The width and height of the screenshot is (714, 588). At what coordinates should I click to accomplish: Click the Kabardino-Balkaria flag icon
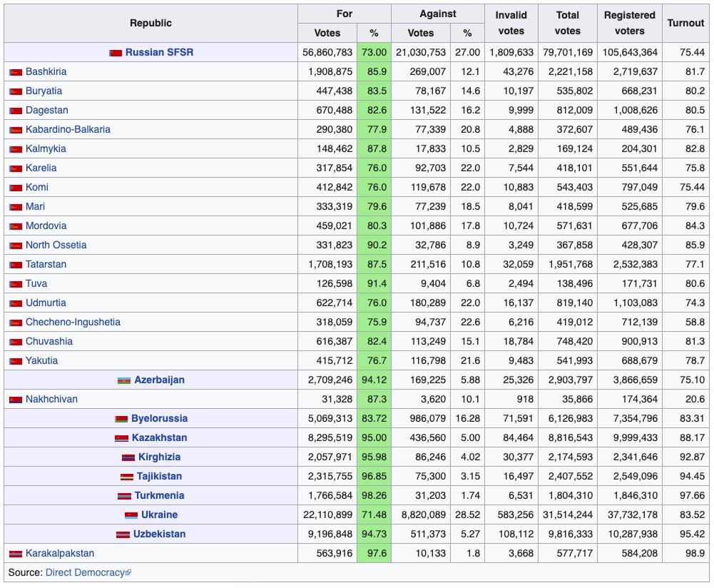(16, 130)
